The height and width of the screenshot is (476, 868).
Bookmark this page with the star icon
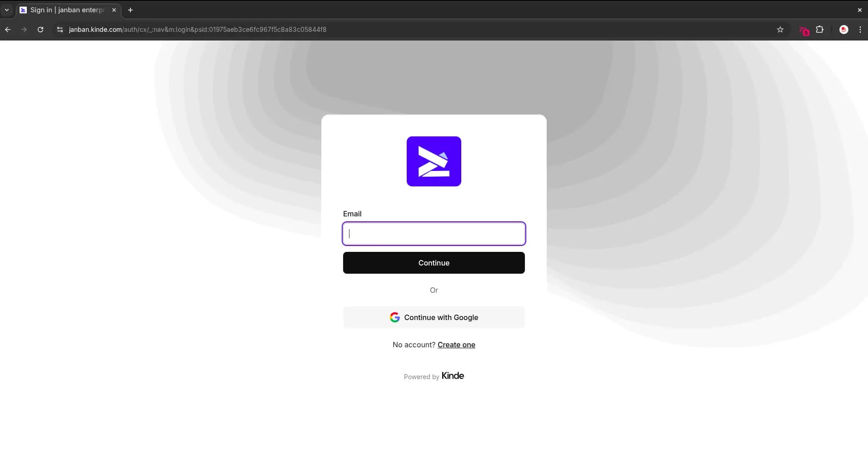coord(780,30)
